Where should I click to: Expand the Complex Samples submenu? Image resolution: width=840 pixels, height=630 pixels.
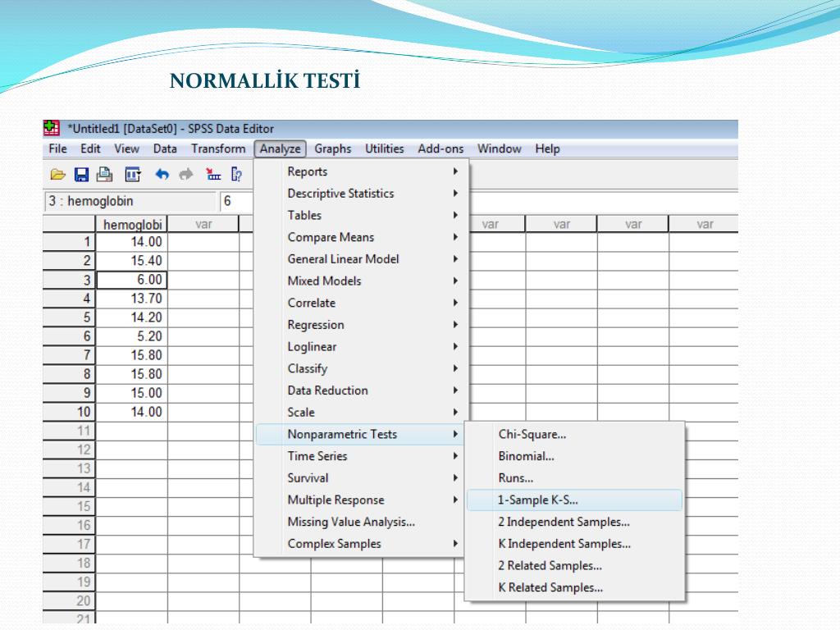click(360, 545)
